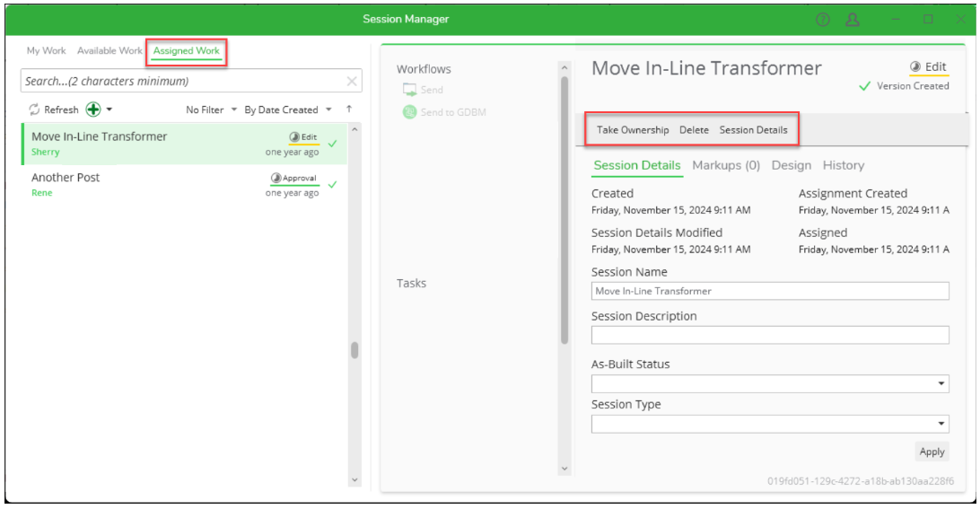Switch to the Design tab
980x509 pixels.
[x=792, y=166]
